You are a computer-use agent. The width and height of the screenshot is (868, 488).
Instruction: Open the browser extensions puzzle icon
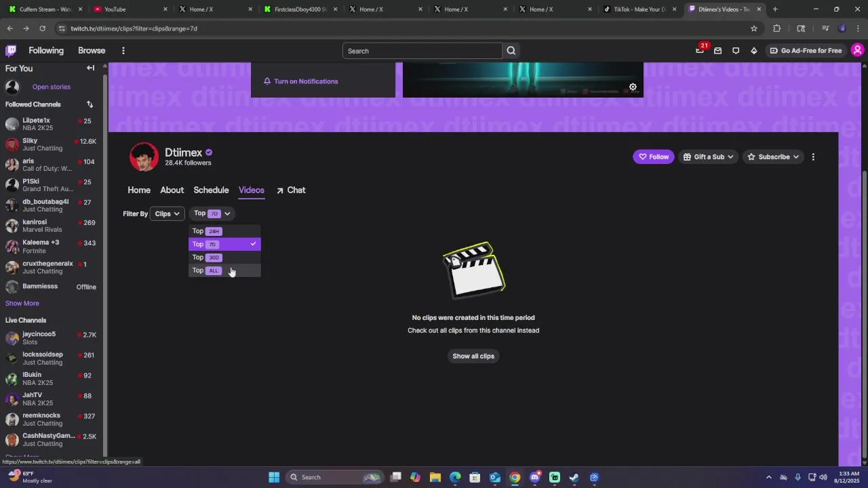click(777, 28)
